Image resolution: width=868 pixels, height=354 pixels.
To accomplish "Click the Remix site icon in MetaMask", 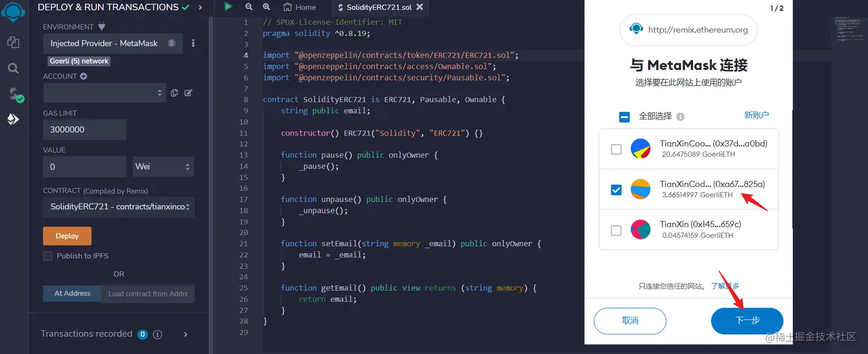I will [636, 29].
